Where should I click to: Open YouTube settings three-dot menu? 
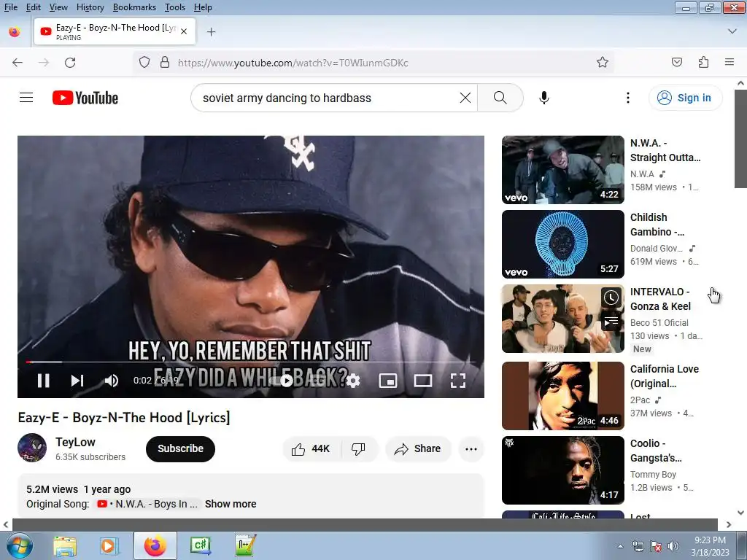pyautogui.click(x=628, y=98)
